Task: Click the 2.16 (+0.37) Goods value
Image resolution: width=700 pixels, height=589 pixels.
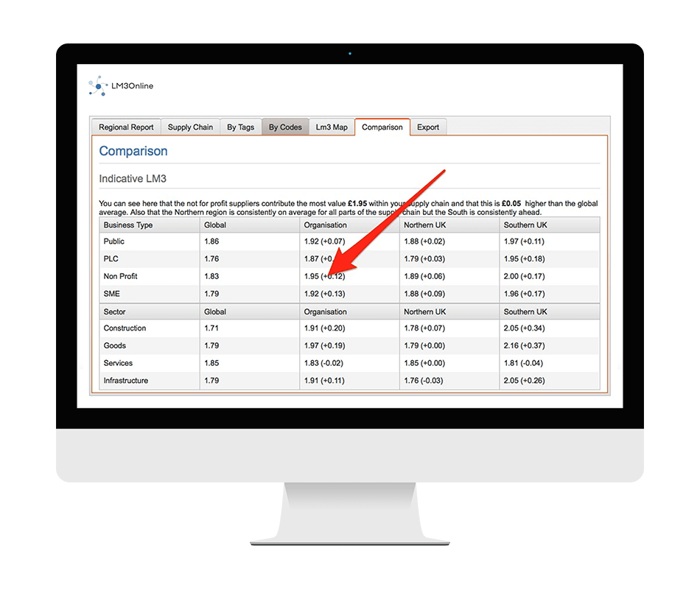Action: click(x=526, y=345)
